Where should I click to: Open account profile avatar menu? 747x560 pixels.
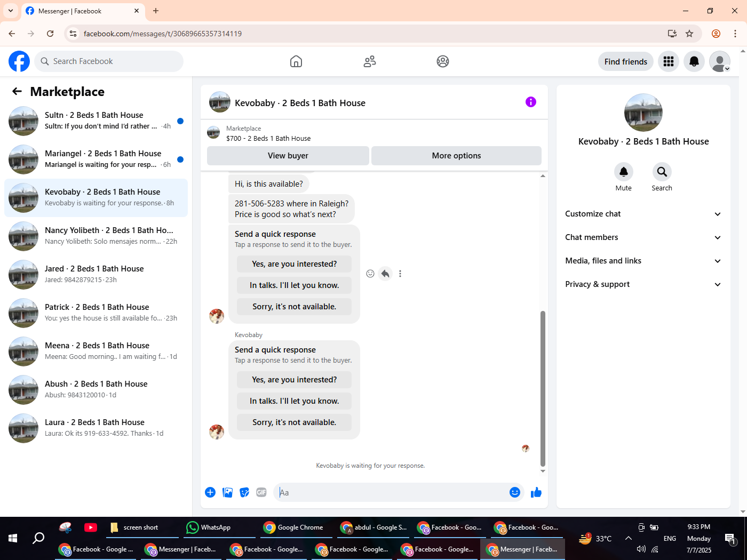click(720, 61)
